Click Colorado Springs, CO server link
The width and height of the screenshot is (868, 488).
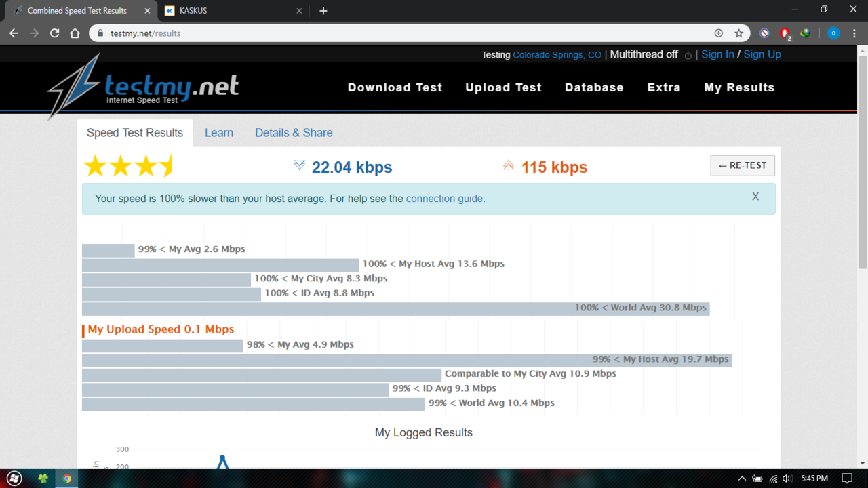557,55
